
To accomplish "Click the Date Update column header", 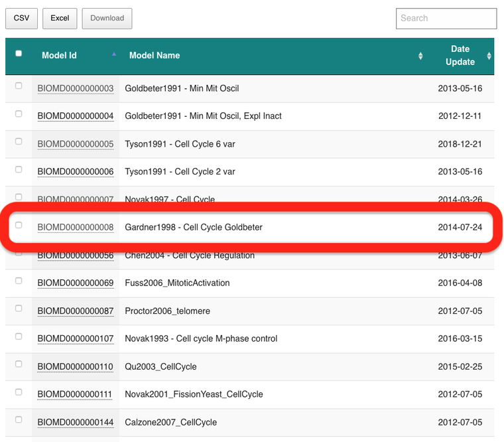I will coord(460,55).
